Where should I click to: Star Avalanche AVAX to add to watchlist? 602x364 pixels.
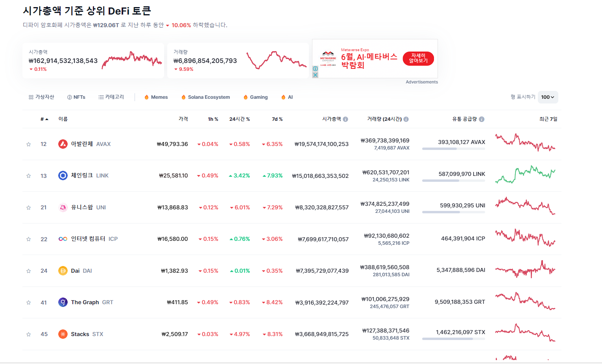(x=28, y=144)
